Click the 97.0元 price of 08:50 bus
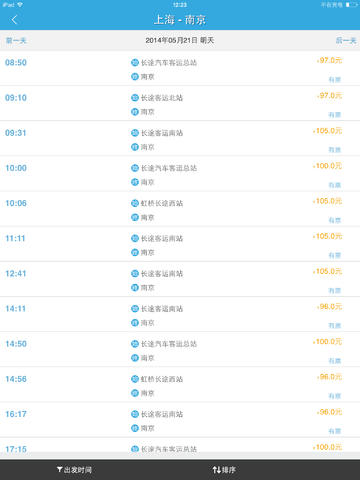 click(329, 60)
